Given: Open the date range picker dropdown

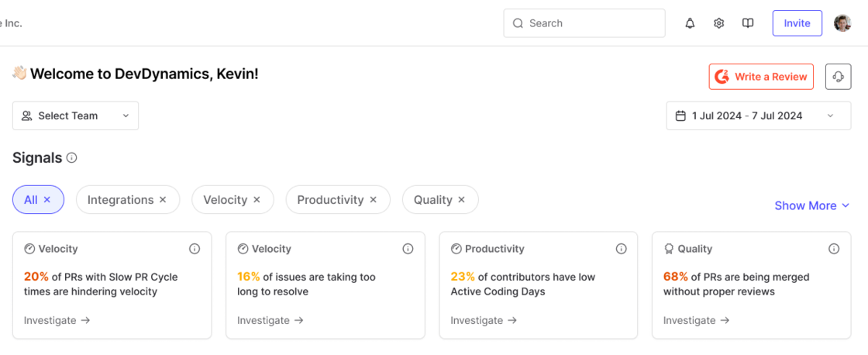Looking at the screenshot, I should coord(759,115).
